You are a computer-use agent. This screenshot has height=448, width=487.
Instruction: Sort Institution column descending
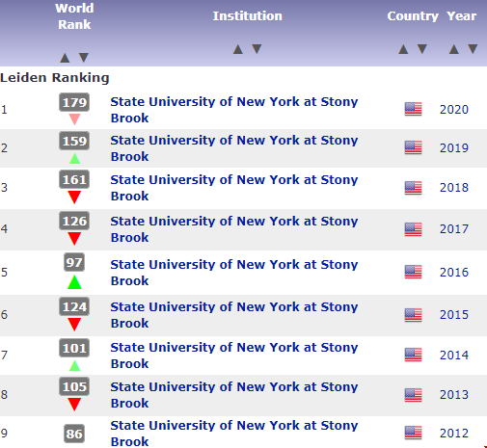click(x=257, y=49)
